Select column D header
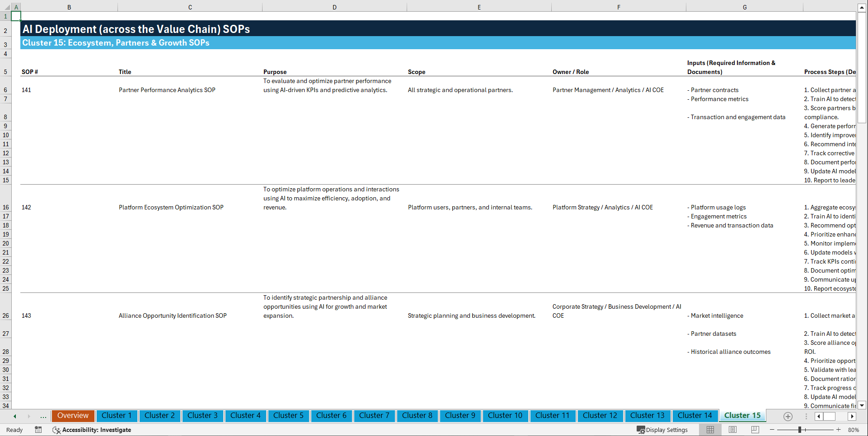The height and width of the screenshot is (436, 868). pos(334,7)
